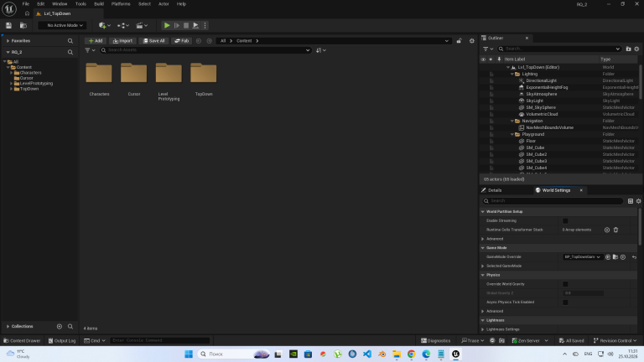Open the play options three-dot menu
This screenshot has height=362, width=644.
tap(205, 25)
